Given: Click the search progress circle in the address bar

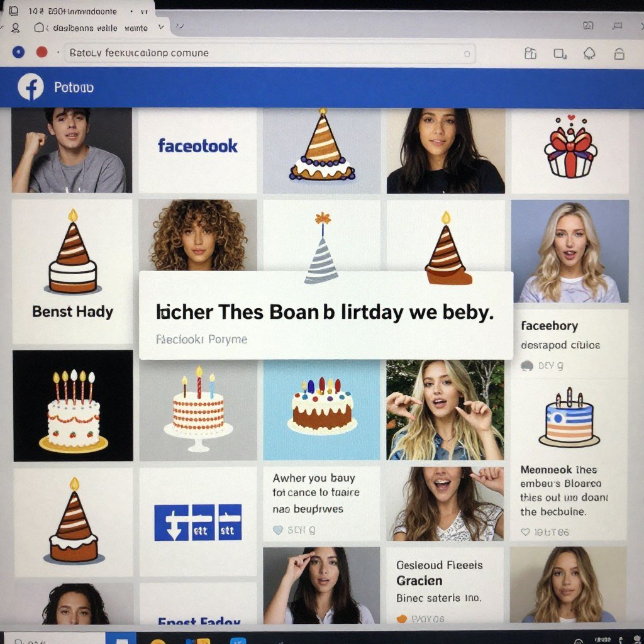Looking at the screenshot, I should [x=466, y=53].
